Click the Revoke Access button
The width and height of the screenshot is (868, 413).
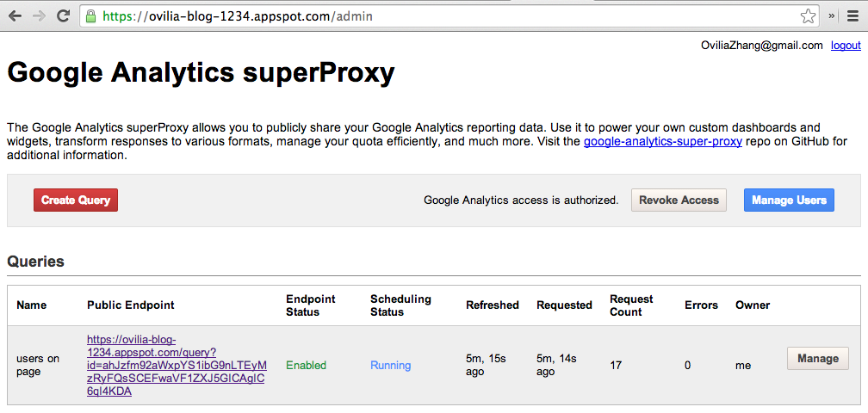point(679,200)
